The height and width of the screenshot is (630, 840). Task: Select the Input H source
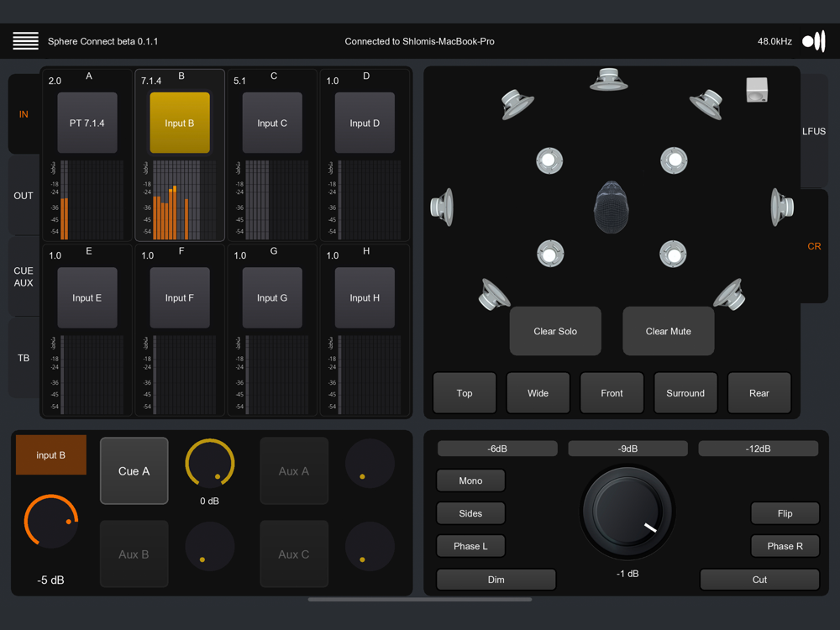(x=365, y=297)
